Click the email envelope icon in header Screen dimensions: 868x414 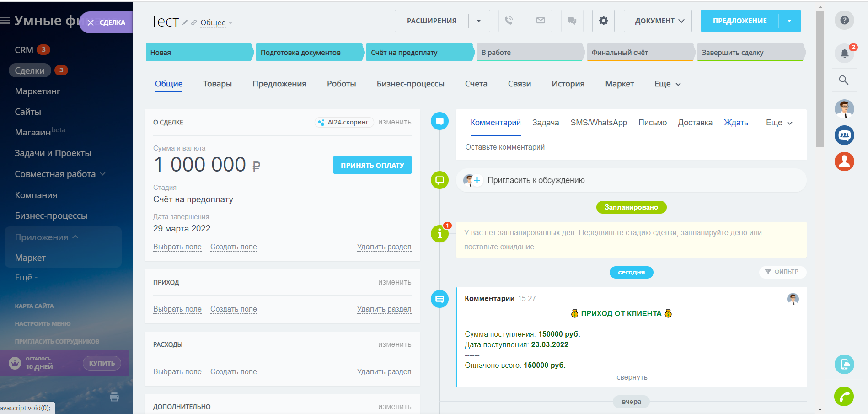(541, 21)
